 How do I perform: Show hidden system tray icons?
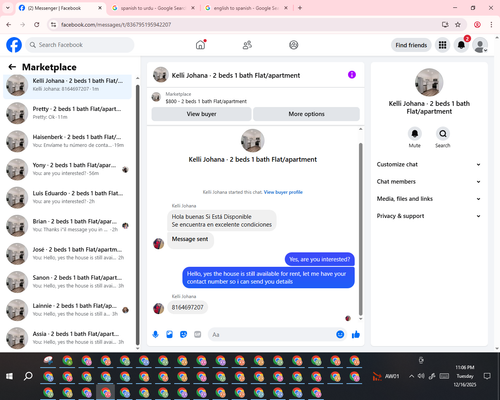click(x=411, y=376)
